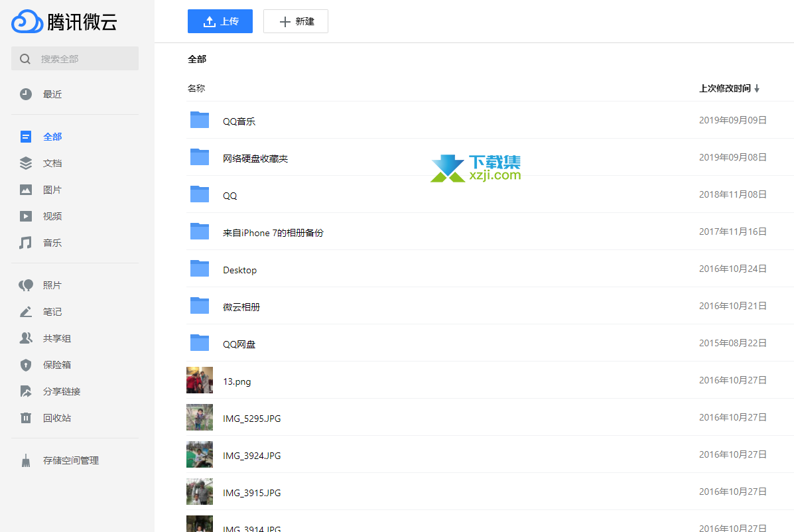This screenshot has height=532, width=794.
Task: Open 最近 in the sidebar
Action: 52,94
